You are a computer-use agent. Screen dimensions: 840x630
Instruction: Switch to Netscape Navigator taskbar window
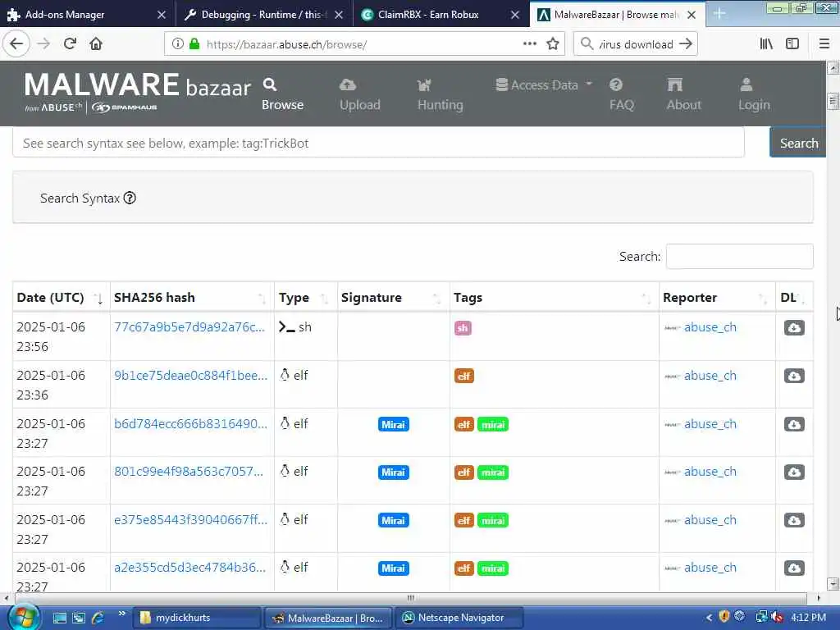point(459,618)
